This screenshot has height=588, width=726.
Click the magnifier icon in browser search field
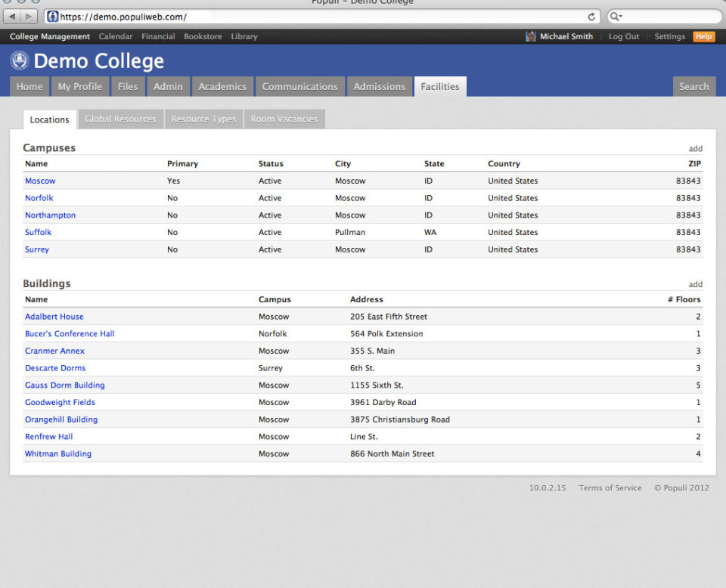[616, 17]
